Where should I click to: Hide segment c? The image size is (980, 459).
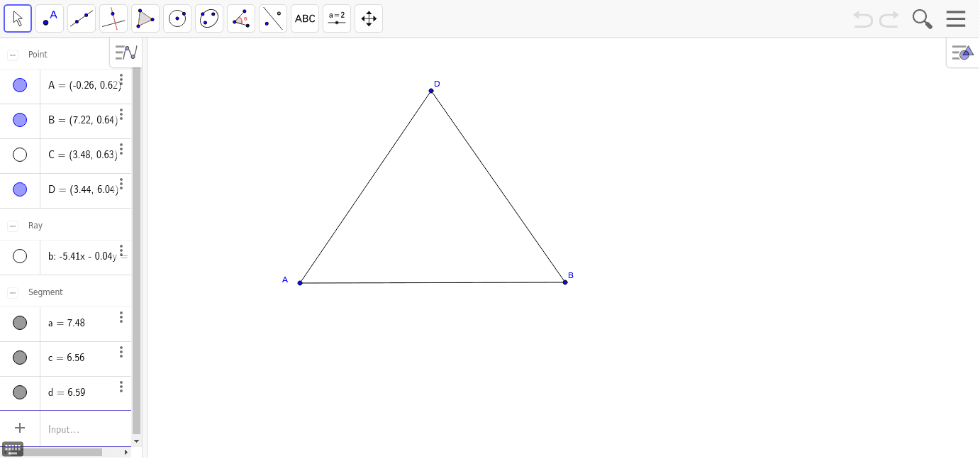point(20,358)
